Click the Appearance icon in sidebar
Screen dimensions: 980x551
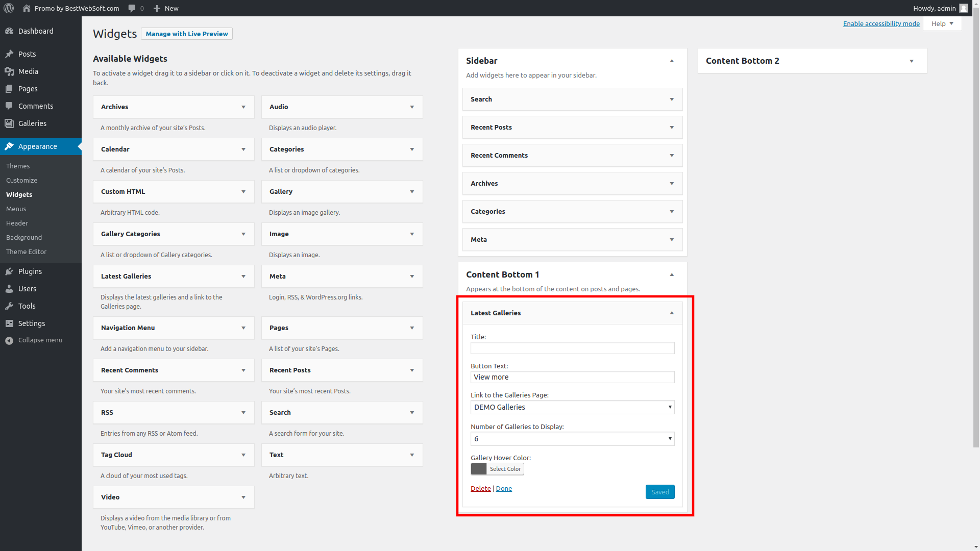click(9, 146)
